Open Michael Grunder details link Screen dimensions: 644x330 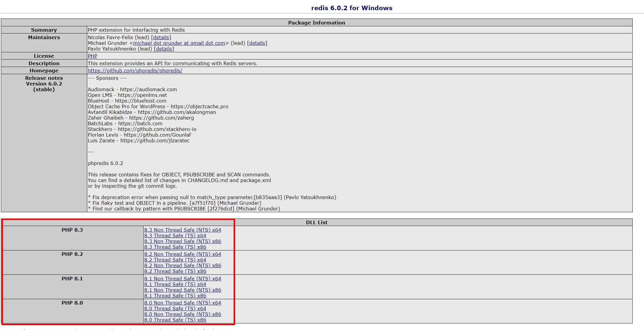point(257,43)
